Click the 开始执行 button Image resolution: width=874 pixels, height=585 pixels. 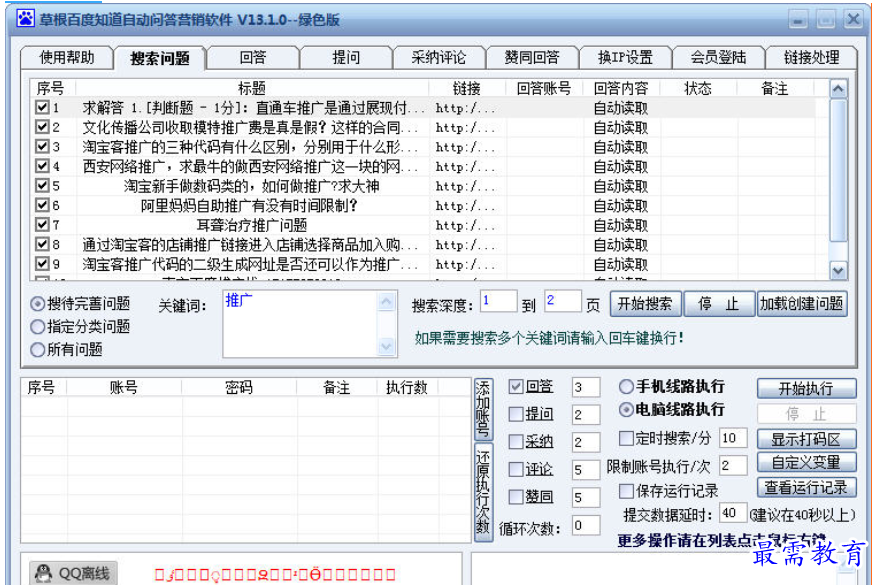point(806,388)
